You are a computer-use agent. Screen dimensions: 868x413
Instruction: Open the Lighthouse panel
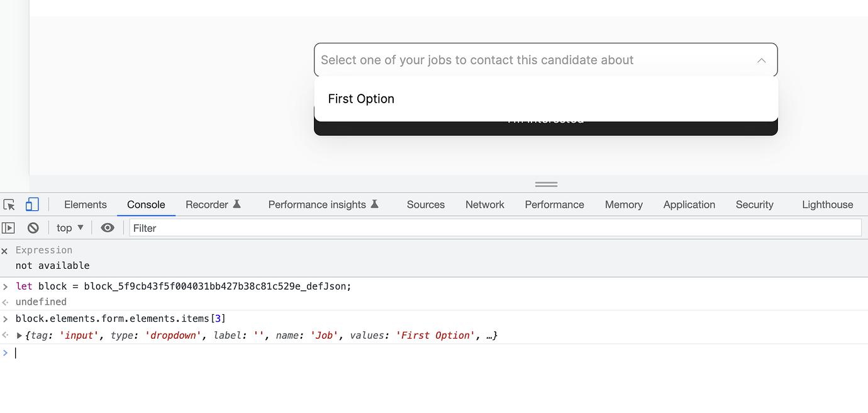[827, 204]
